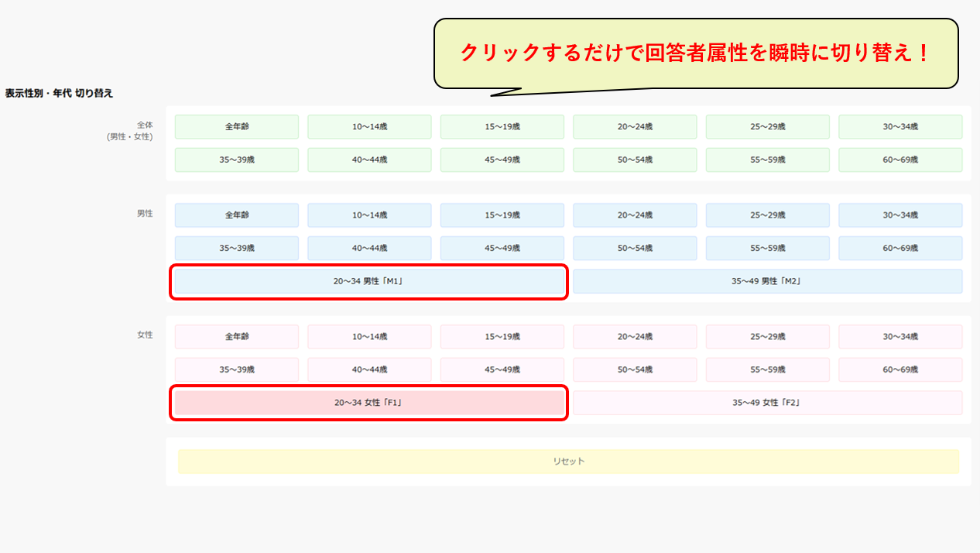Pick 60〜69歳 under 女性

coord(900,370)
